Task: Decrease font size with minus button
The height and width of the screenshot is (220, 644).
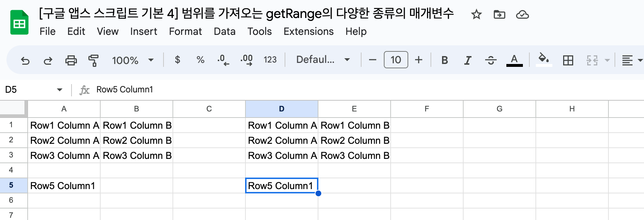Action: [372, 60]
